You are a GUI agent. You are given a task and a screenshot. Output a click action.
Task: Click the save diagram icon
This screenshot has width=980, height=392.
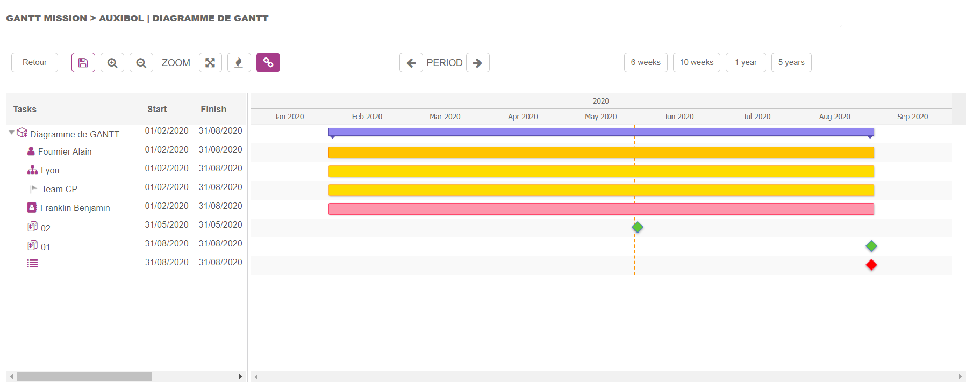83,63
